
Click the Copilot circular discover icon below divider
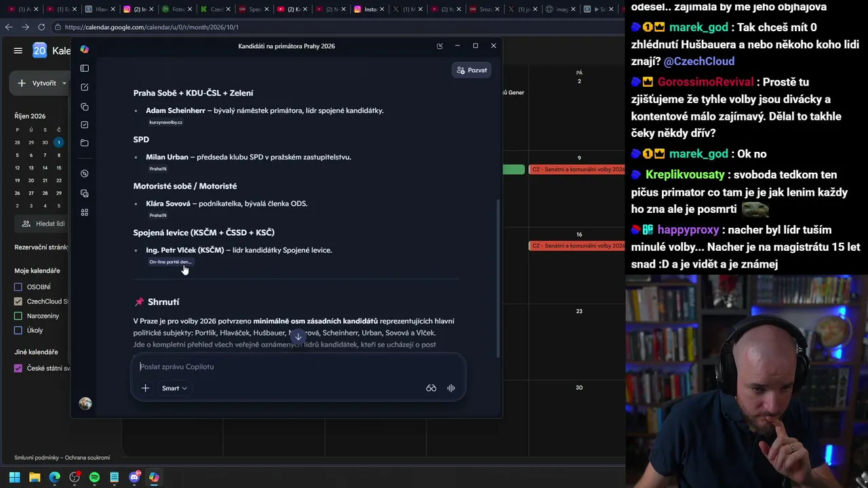(x=84, y=174)
